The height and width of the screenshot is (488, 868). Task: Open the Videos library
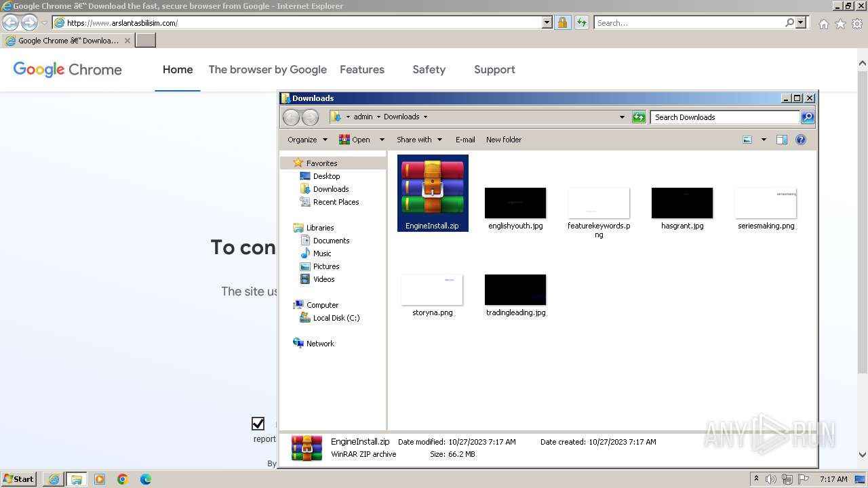(323, 279)
